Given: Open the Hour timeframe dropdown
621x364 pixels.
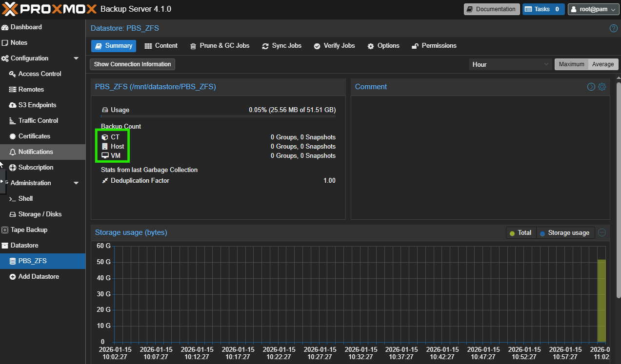Looking at the screenshot, I should coord(510,64).
